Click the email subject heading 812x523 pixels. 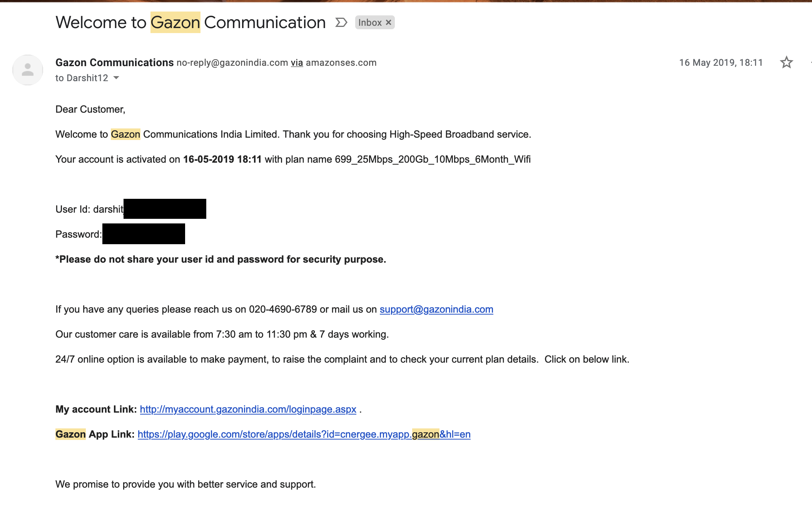[190, 22]
